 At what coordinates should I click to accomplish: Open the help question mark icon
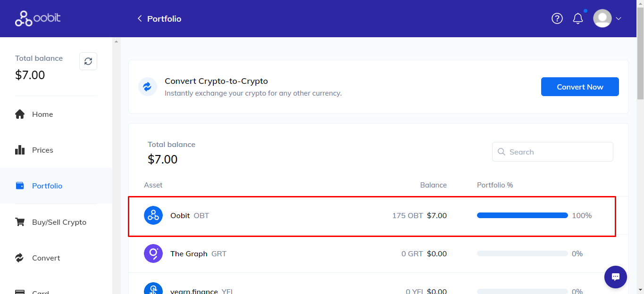point(557,18)
